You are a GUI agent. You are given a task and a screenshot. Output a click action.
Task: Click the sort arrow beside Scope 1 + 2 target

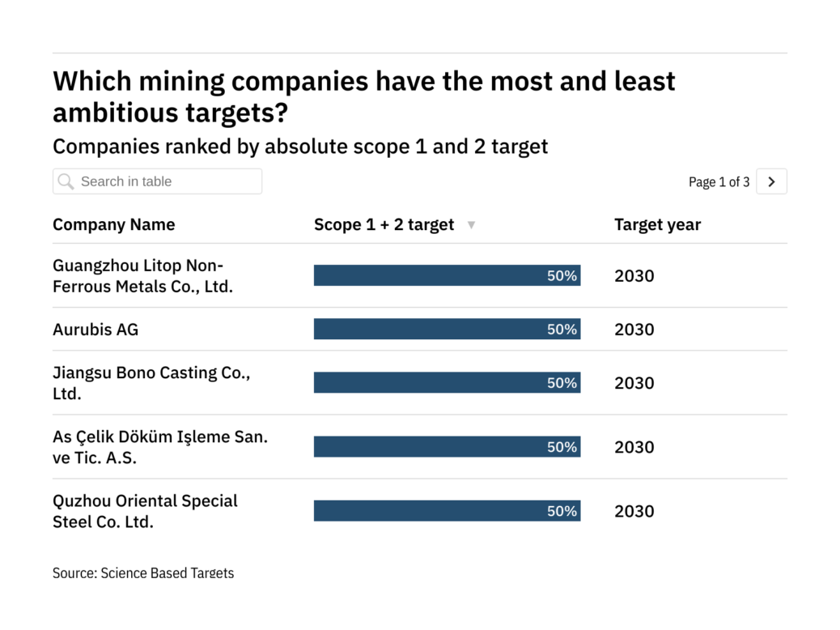(x=472, y=225)
